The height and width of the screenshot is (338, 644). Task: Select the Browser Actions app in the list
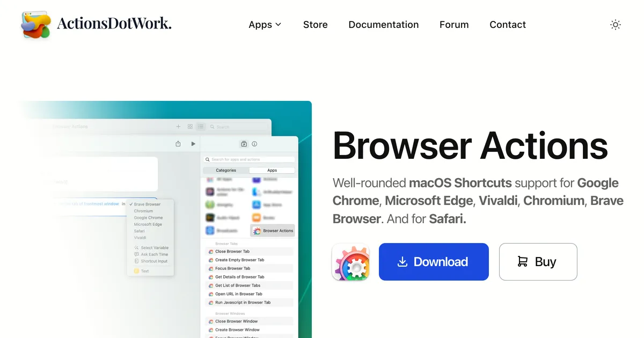[x=273, y=231]
